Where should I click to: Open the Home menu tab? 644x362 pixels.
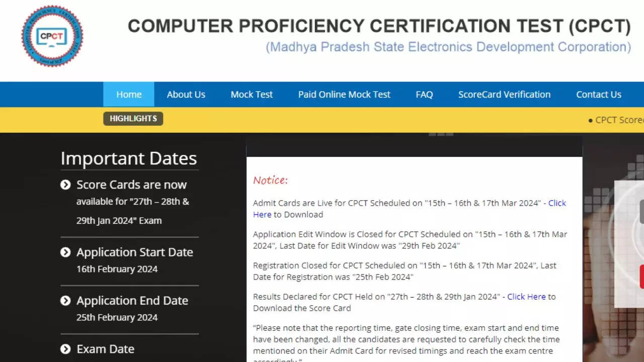pos(129,95)
